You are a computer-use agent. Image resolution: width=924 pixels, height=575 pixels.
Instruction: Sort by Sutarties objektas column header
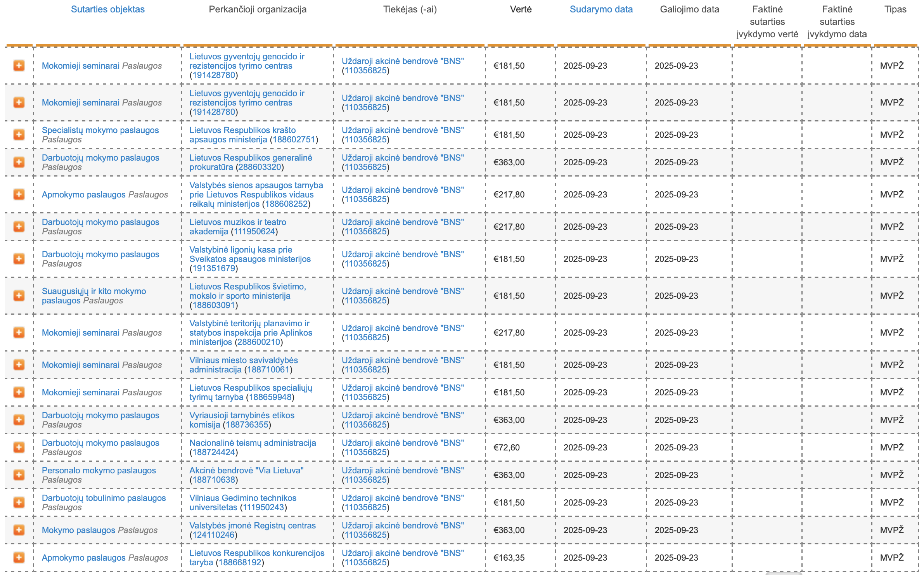[108, 9]
